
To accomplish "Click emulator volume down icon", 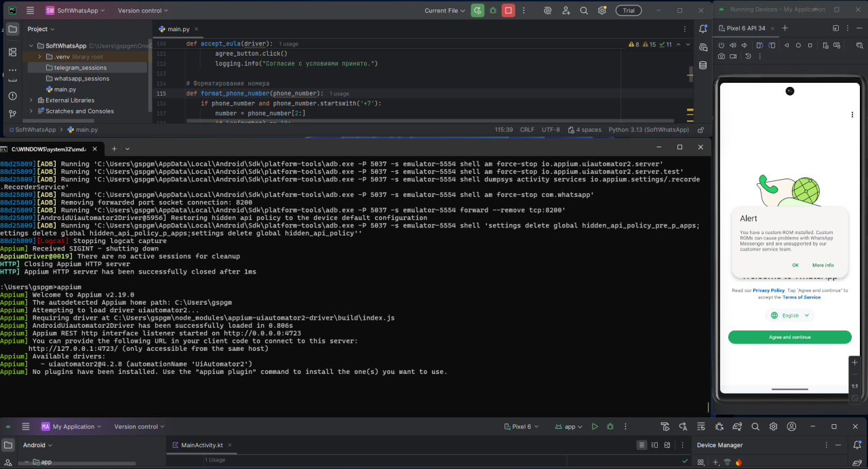I will coord(745,45).
